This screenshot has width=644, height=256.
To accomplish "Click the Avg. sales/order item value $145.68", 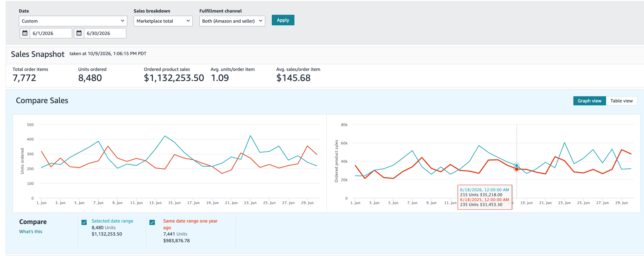I will [293, 78].
